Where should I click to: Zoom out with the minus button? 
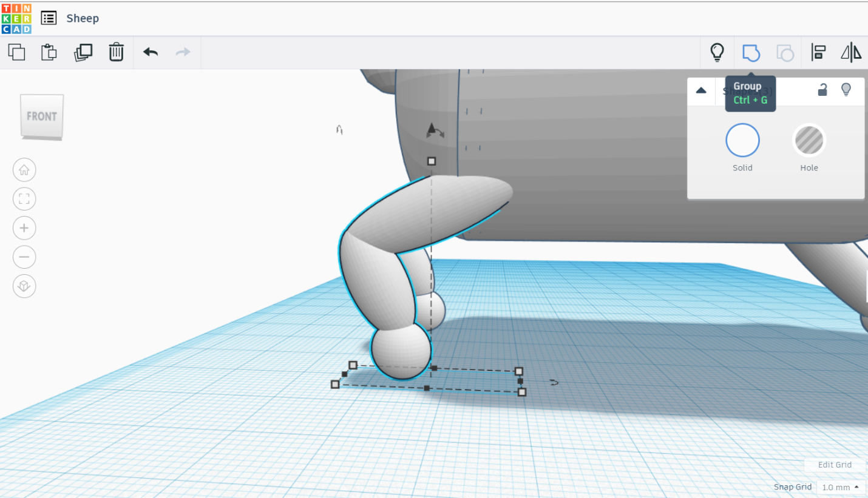[24, 257]
